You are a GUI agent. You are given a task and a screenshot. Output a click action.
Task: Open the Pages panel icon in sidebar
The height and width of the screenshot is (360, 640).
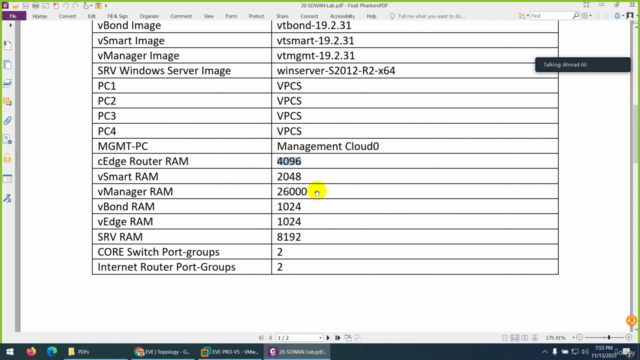[x=8, y=64]
